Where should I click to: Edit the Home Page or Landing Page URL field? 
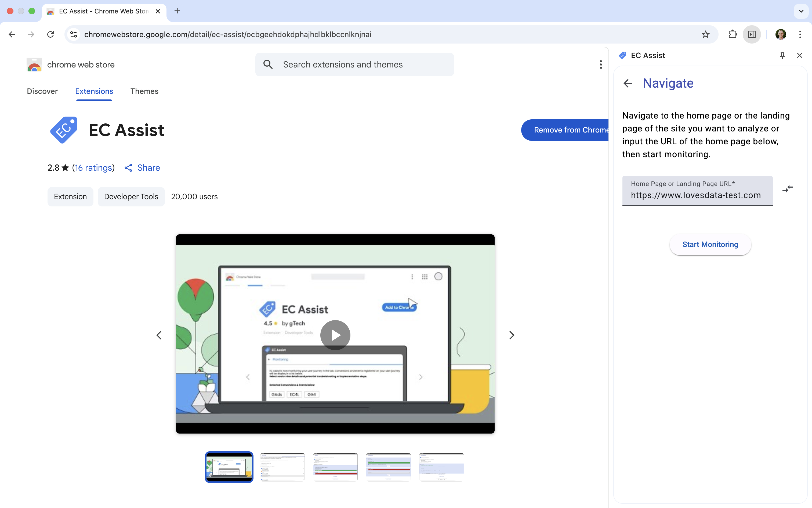(697, 191)
